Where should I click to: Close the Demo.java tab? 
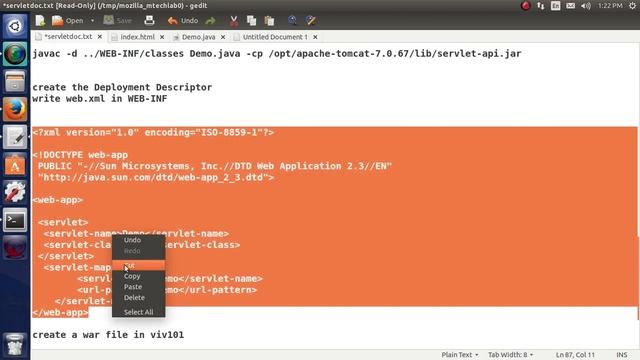pyautogui.click(x=223, y=37)
